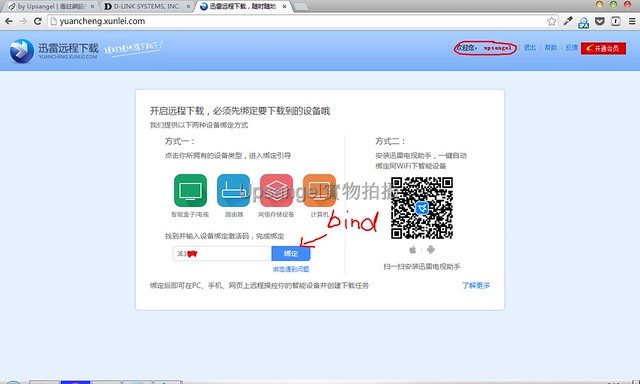The image size is (640, 384).
Task: Select the green smart box/TV device icon
Action: pyautogui.click(x=190, y=191)
